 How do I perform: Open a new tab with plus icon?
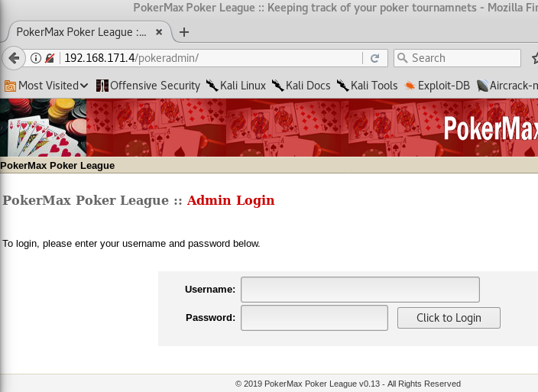(x=184, y=32)
